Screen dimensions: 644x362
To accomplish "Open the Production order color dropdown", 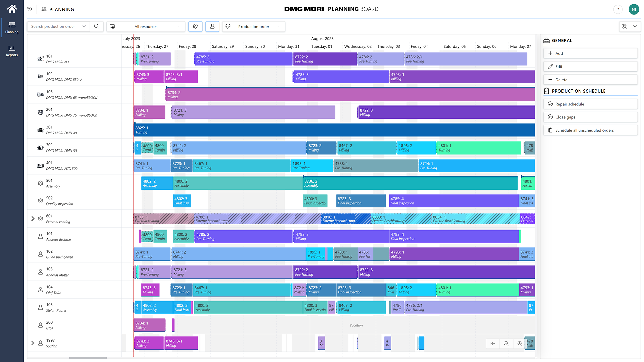I will point(254,26).
